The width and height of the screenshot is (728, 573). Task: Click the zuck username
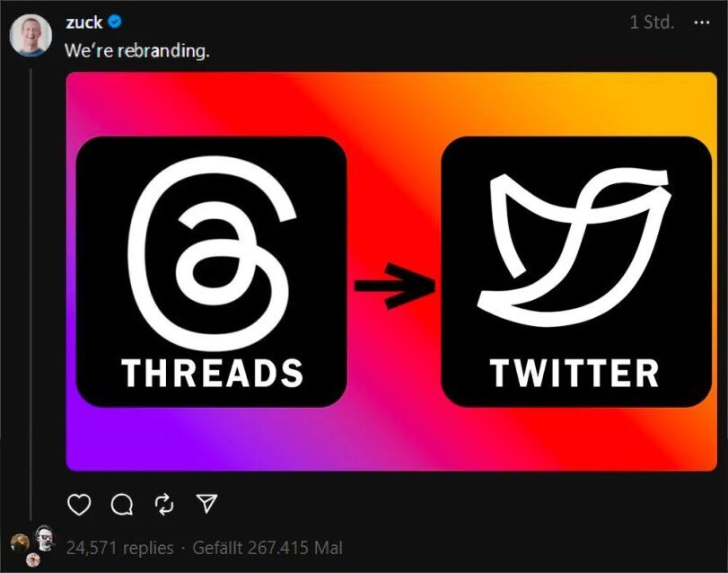pyautogui.click(x=83, y=22)
